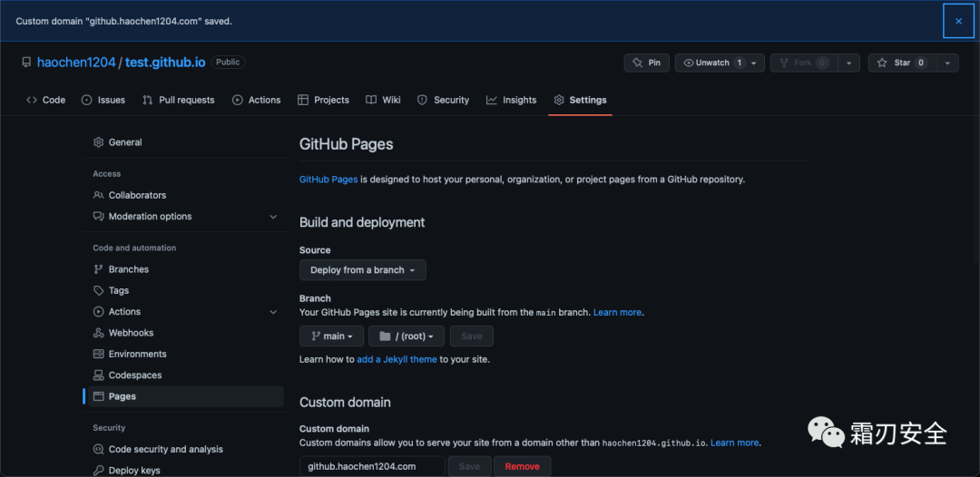Click the Unwatch button

[720, 63]
